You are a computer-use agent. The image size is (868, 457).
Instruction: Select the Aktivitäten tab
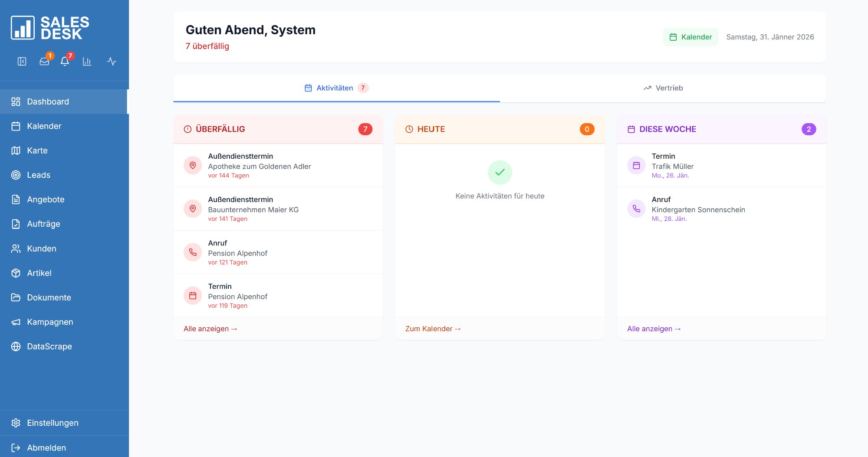336,88
